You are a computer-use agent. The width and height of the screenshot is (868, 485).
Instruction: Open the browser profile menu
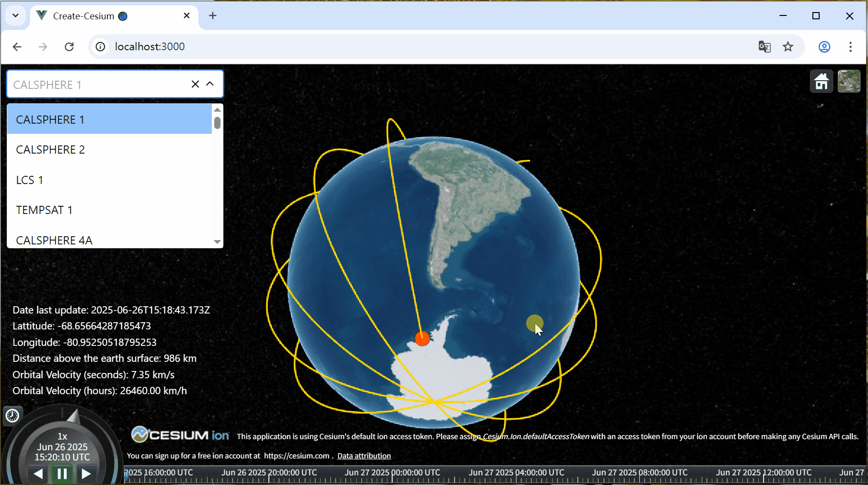(824, 46)
